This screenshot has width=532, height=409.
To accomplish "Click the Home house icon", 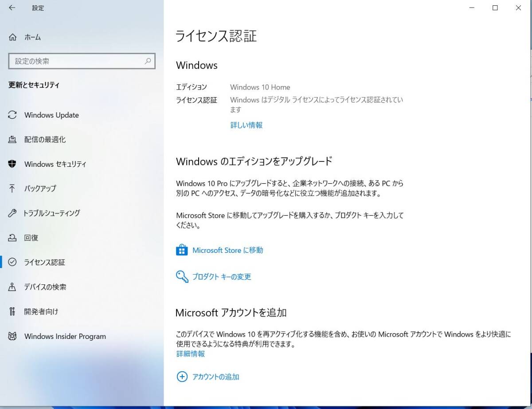I will 12,37.
